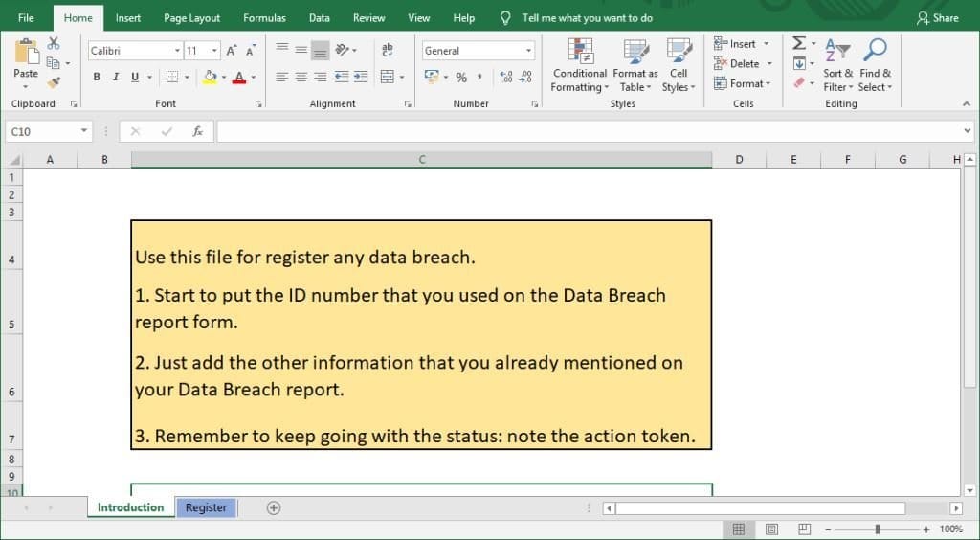
Task: Toggle Bold formatting
Action: coord(97,77)
